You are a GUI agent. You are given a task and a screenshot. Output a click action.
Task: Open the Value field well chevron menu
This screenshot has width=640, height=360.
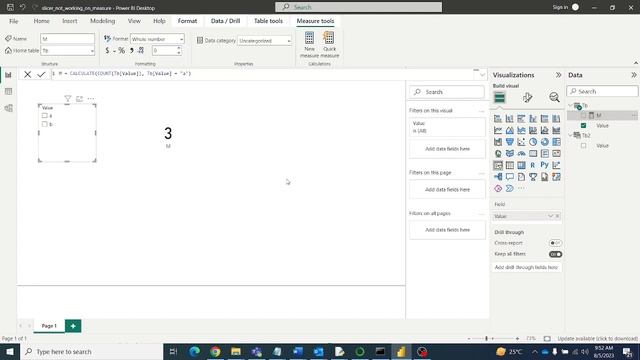click(550, 216)
